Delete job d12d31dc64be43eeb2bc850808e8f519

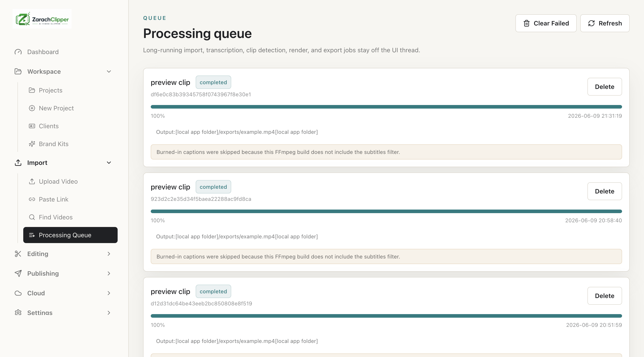pyautogui.click(x=604, y=296)
